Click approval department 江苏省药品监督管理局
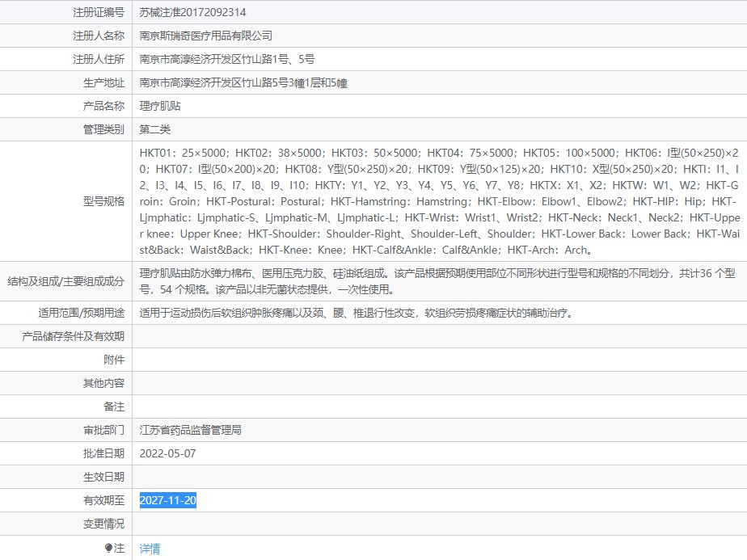 pyautogui.click(x=190, y=430)
